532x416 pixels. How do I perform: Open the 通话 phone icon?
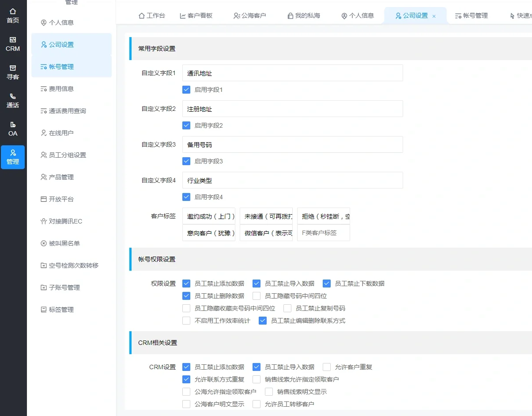[x=13, y=96]
